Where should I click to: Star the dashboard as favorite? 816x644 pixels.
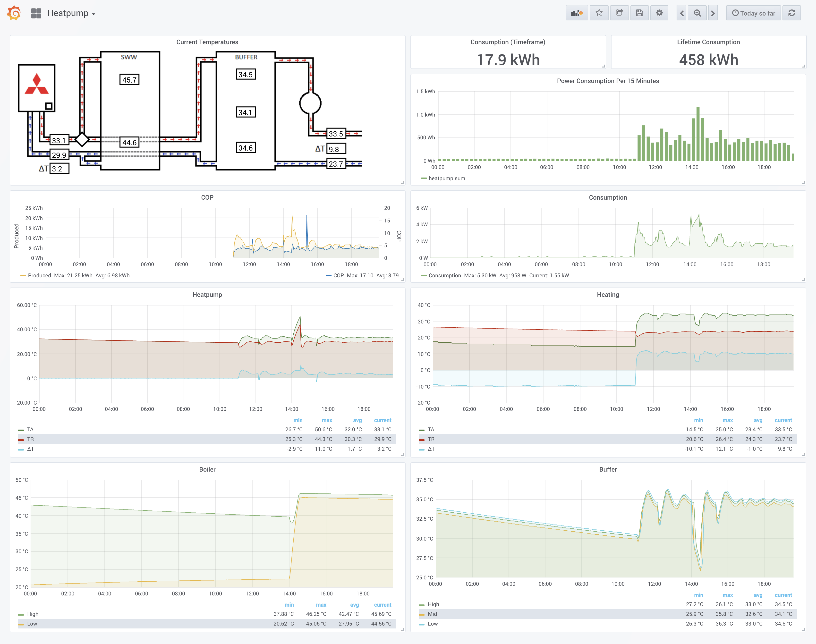pos(599,13)
